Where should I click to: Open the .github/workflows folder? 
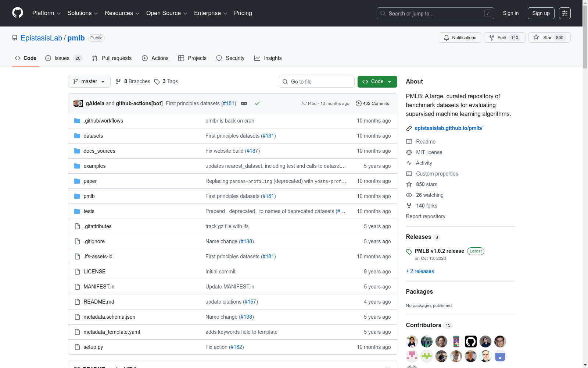[x=103, y=121]
